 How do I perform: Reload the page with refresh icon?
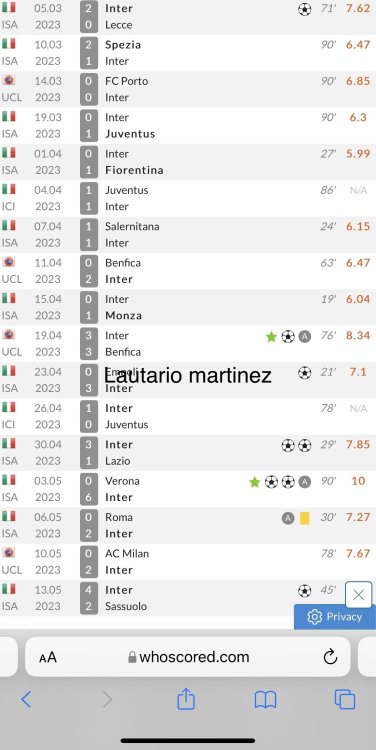pos(331,657)
